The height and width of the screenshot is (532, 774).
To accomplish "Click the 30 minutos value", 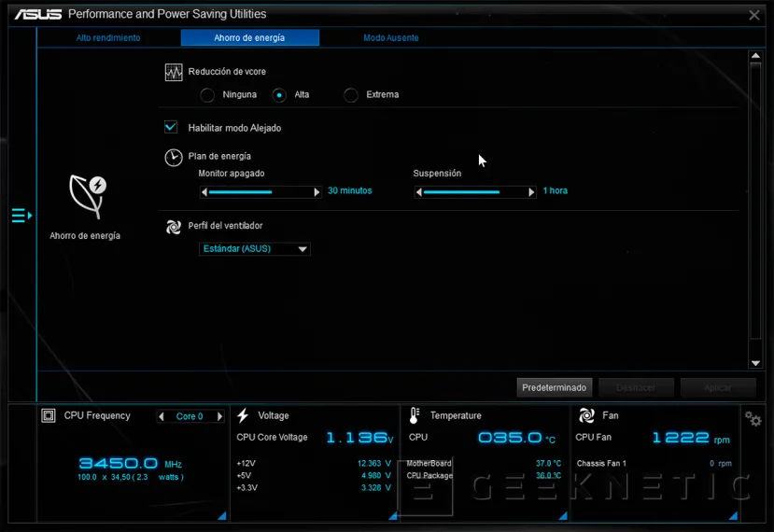I will point(350,190).
